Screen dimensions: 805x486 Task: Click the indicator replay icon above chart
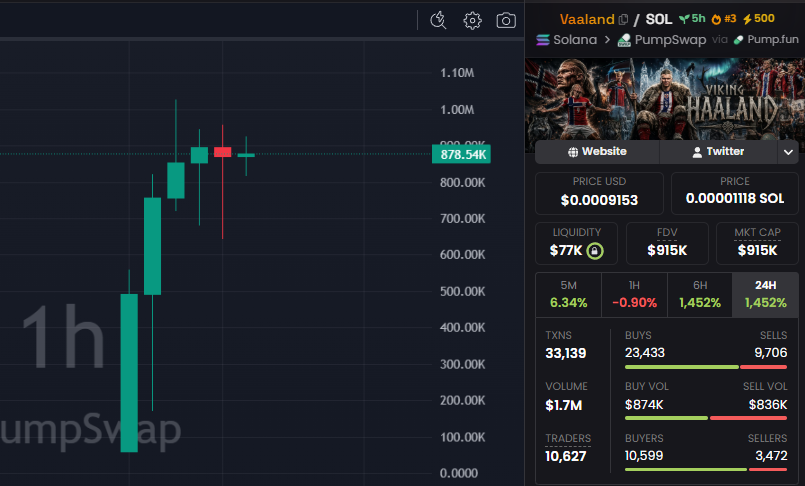[x=438, y=21]
